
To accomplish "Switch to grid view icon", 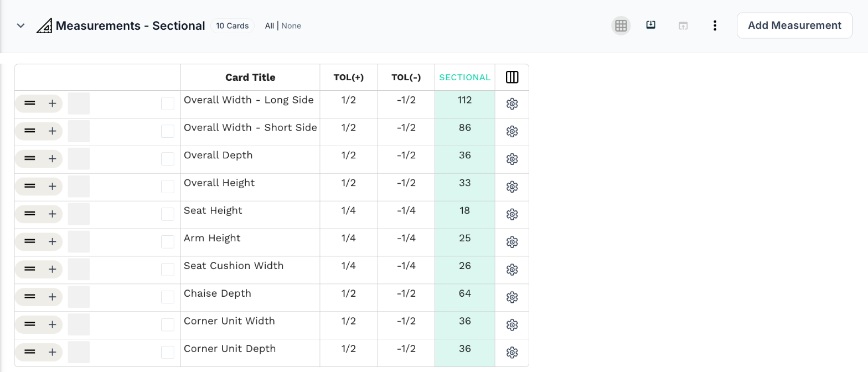I will (621, 25).
